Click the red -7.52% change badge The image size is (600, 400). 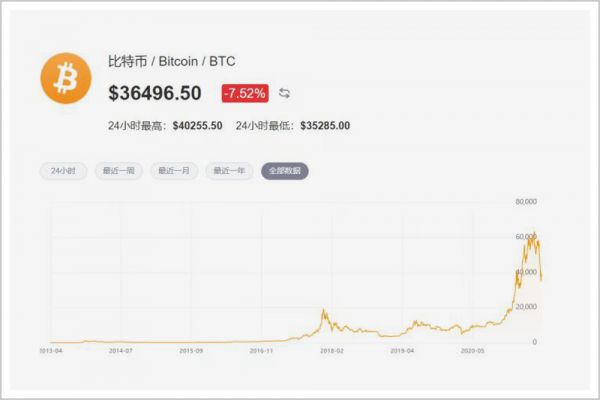click(x=245, y=93)
